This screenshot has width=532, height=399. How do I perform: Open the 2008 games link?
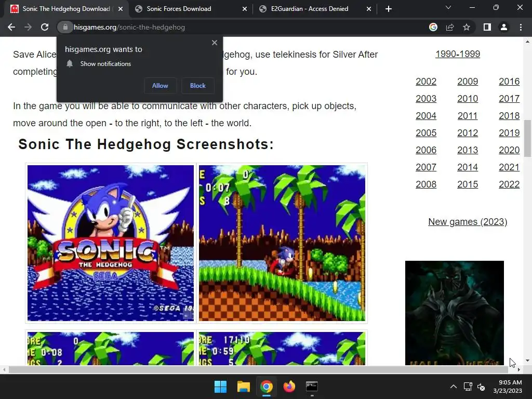tap(426, 184)
